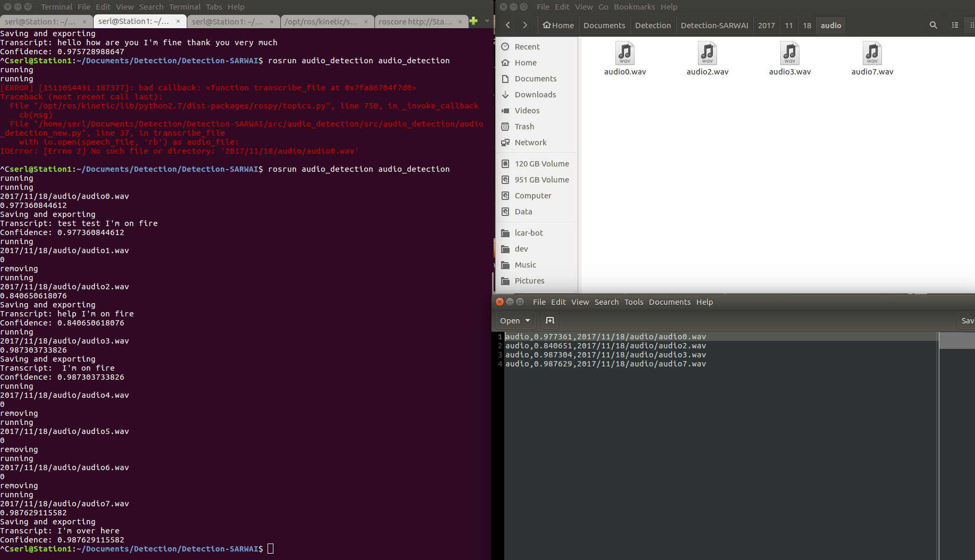This screenshot has width=975, height=560.
Task: Go back in file manager
Action: (508, 25)
